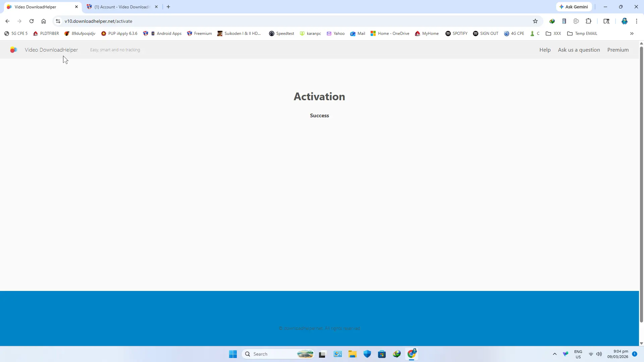Open the Speedtest bookmark
Screen dimensions: 644x362
pyautogui.click(x=281, y=34)
